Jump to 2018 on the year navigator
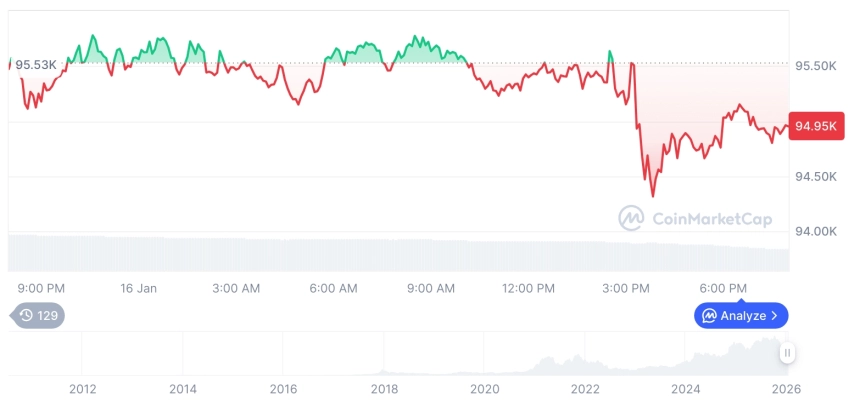Screen dimensions: 860x401 point(385,388)
